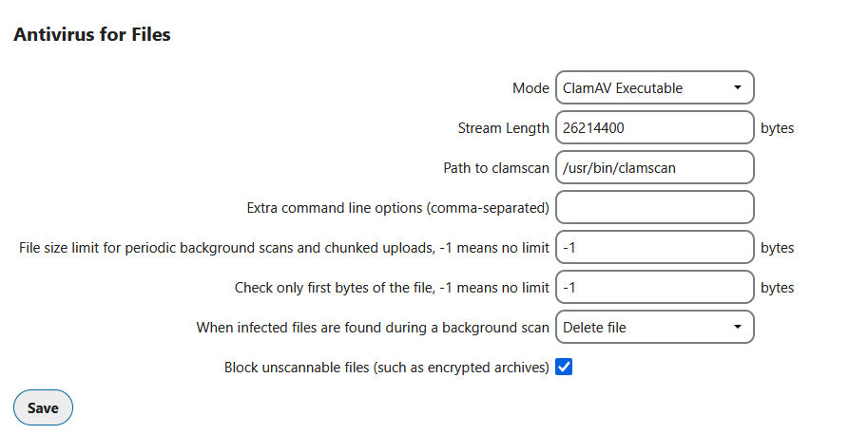The width and height of the screenshot is (868, 435).
Task: Click bytes unit beside Check only first bytes
Action: coord(777,288)
